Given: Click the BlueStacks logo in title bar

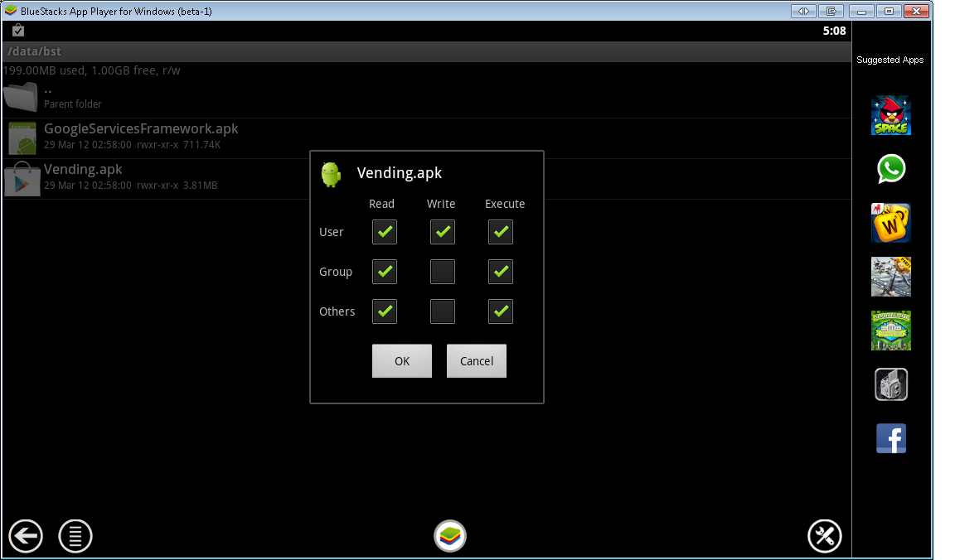Looking at the screenshot, I should (x=10, y=10).
